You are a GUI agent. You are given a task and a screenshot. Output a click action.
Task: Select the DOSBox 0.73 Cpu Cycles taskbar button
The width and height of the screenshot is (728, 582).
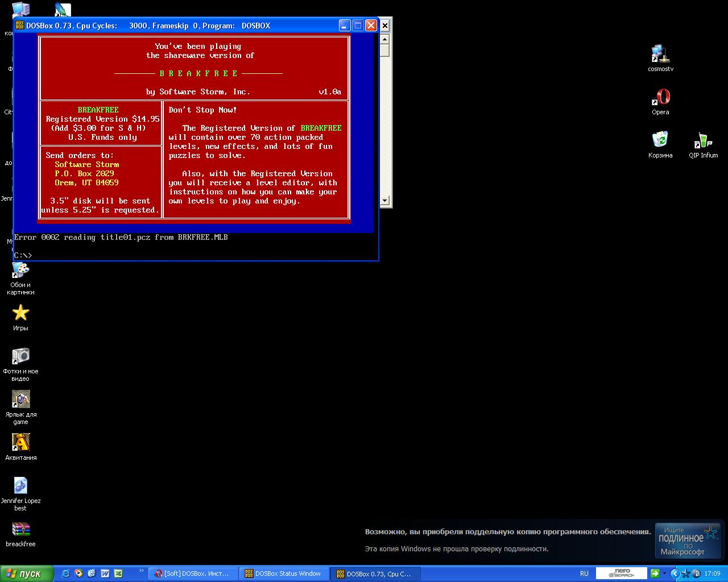pyautogui.click(x=375, y=573)
